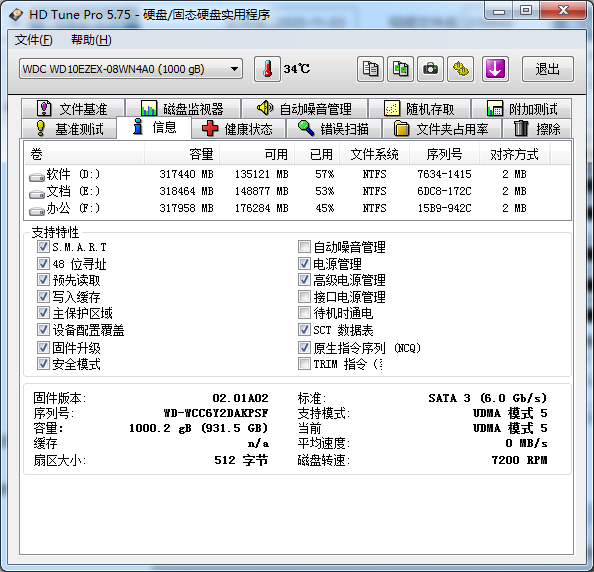This screenshot has width=594, height=572.
Task: Toggle the 自动噪音管理 checkbox
Action: click(304, 247)
